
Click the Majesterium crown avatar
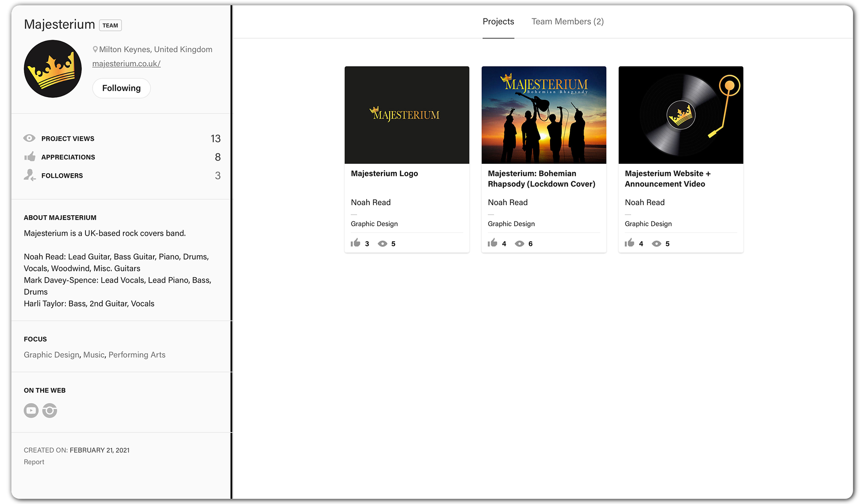[53, 69]
